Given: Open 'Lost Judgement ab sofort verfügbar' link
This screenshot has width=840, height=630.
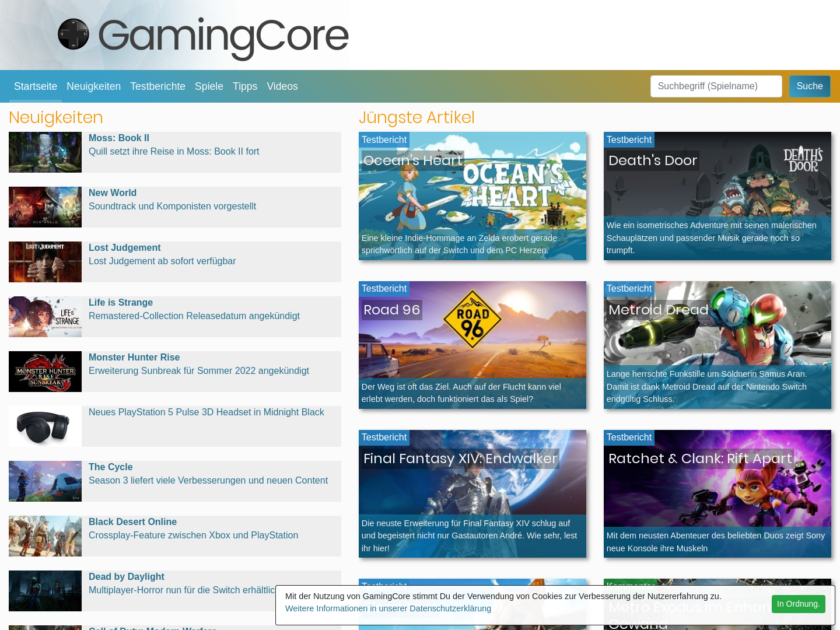Looking at the screenshot, I should [x=162, y=261].
